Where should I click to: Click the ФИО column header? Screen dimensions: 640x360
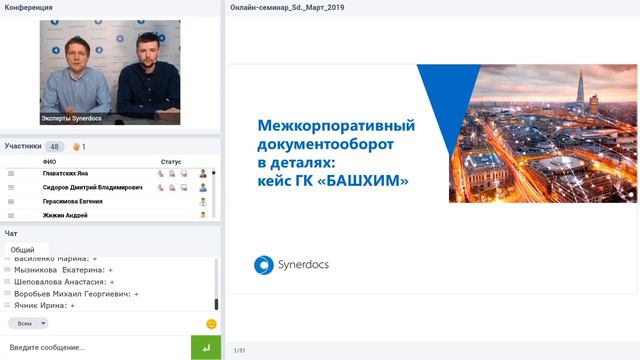(x=49, y=162)
